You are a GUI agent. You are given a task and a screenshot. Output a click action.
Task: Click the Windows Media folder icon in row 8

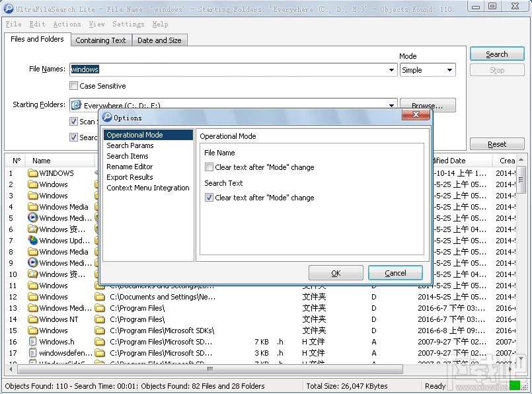tap(33, 251)
